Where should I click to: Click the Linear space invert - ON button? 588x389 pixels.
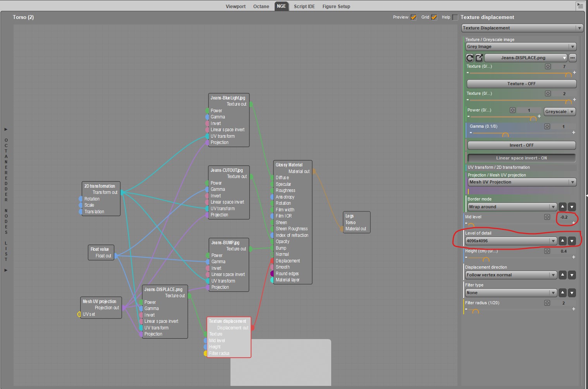click(521, 158)
